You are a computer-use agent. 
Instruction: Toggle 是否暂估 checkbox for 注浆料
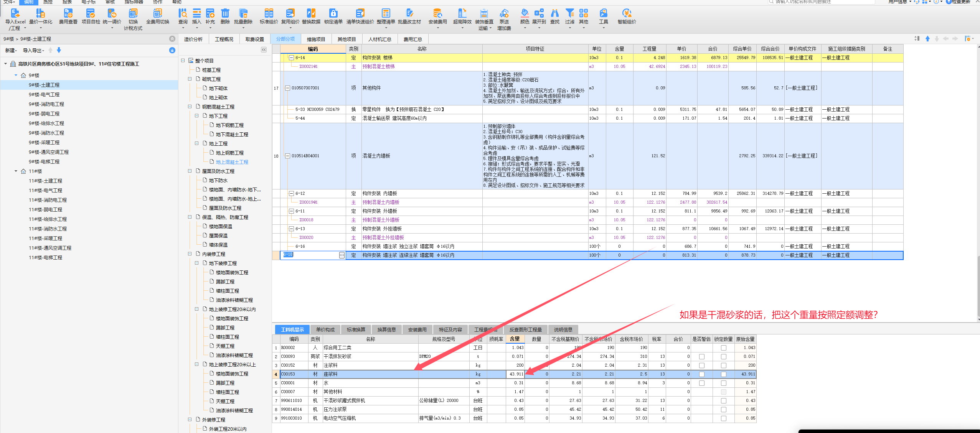(702, 365)
